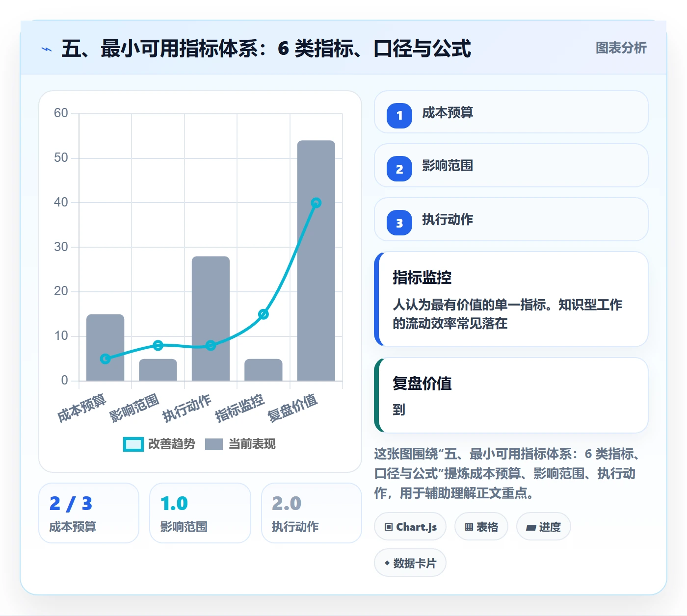Image resolution: width=687 pixels, height=616 pixels.
Task: Click the 图表分析 label in the header
Action: [621, 48]
